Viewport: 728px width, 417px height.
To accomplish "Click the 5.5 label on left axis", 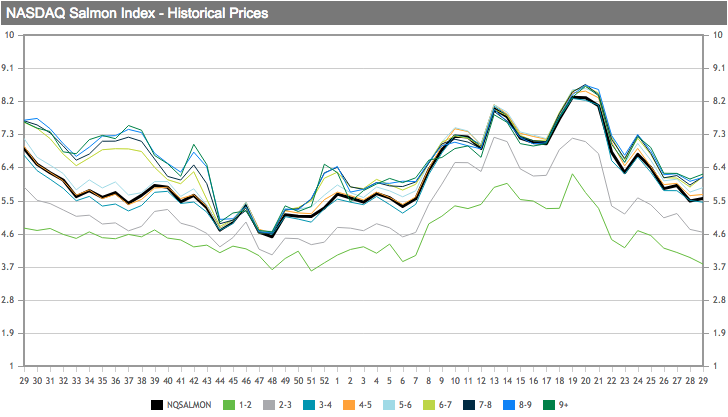I will tap(8, 201).
